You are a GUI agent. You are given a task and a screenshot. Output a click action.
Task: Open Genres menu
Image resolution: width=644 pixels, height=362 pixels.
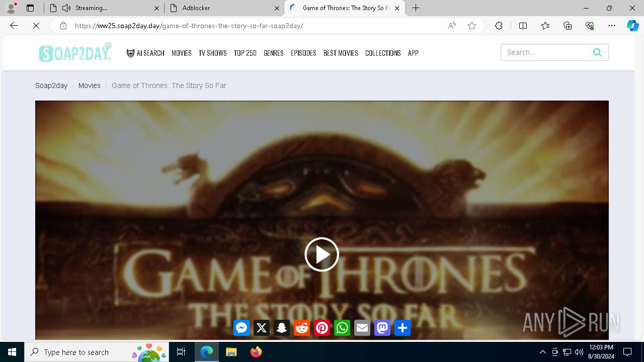pyautogui.click(x=274, y=53)
